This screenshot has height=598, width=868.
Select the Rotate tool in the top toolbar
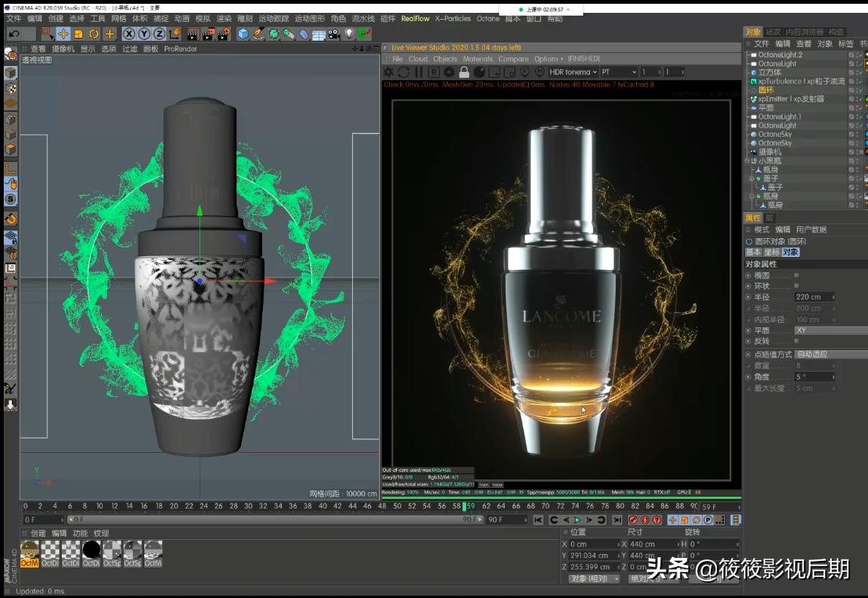[94, 33]
